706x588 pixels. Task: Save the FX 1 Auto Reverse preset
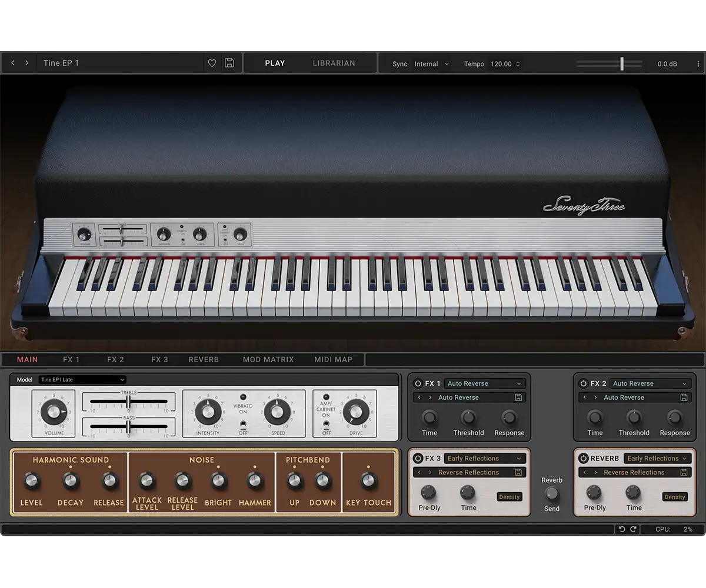click(x=518, y=397)
